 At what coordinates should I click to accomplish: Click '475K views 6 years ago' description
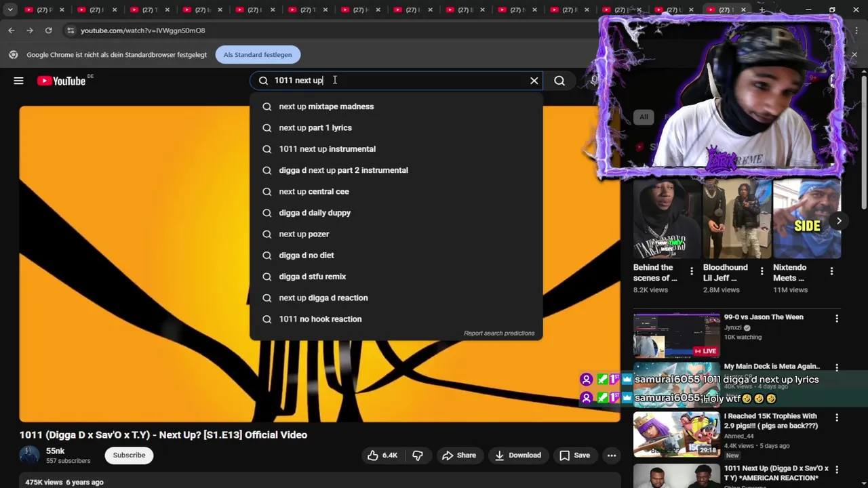(x=64, y=482)
